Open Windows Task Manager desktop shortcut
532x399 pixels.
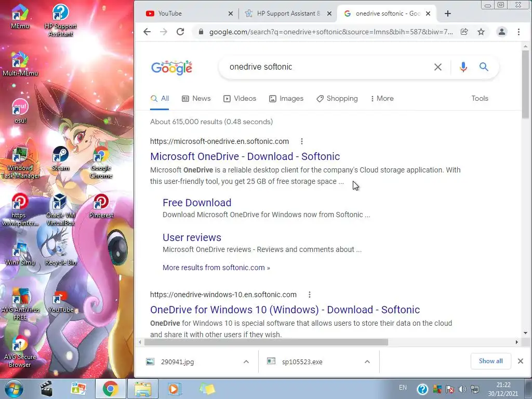coord(20,162)
